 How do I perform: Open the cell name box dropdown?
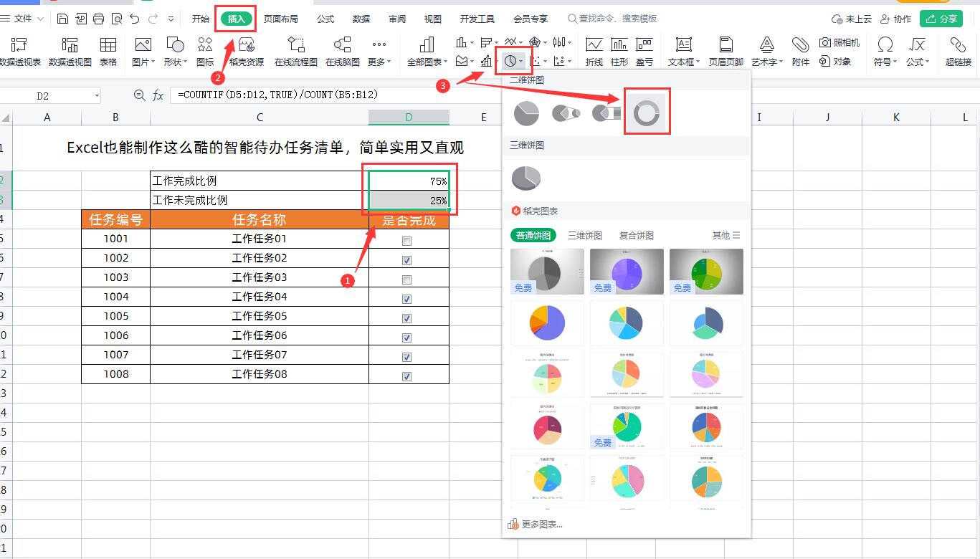tap(97, 95)
